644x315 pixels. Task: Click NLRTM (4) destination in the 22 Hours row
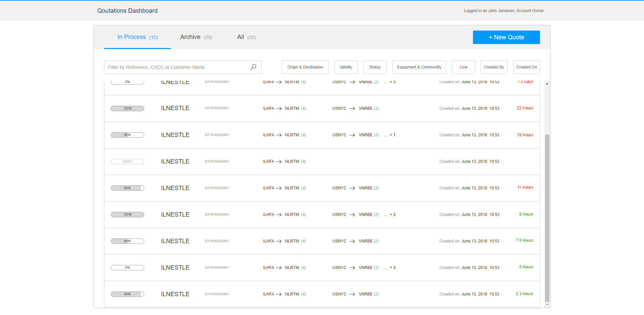pyautogui.click(x=296, y=108)
